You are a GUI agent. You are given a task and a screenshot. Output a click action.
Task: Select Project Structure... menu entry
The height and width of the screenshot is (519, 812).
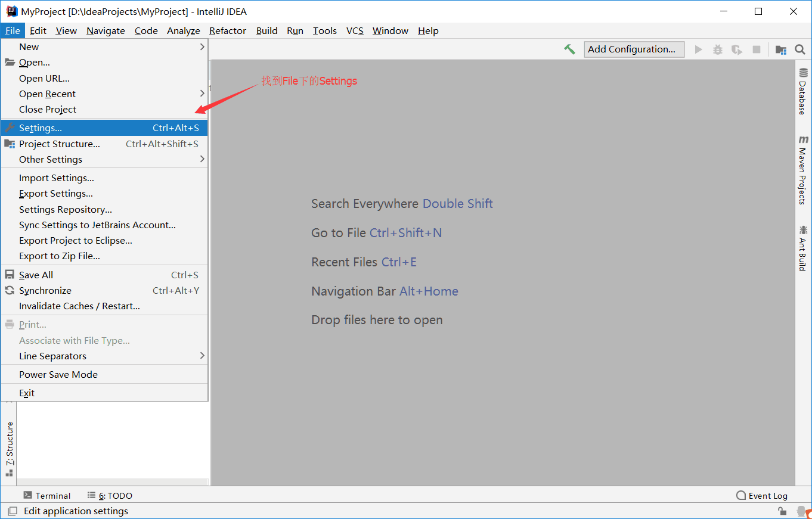(x=104, y=144)
